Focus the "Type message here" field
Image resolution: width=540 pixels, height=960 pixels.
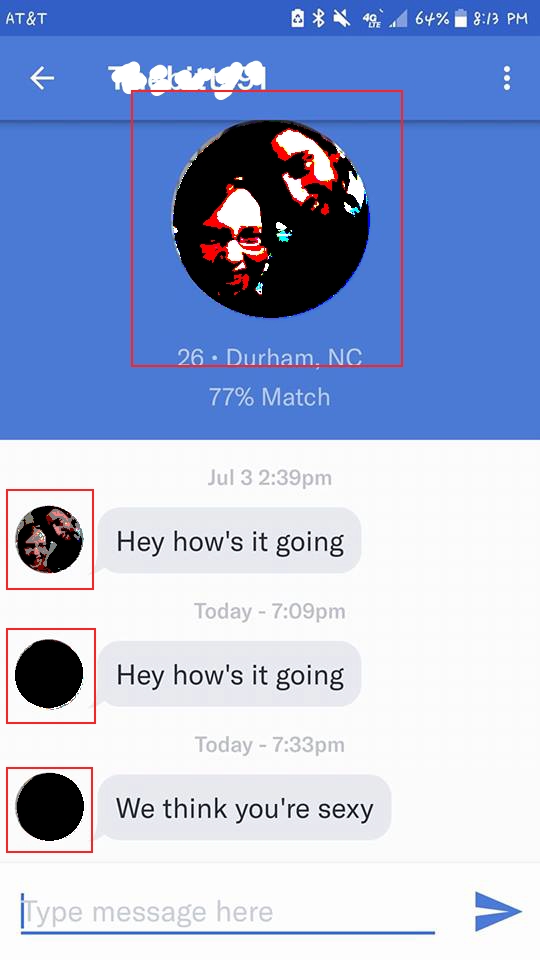pos(228,912)
